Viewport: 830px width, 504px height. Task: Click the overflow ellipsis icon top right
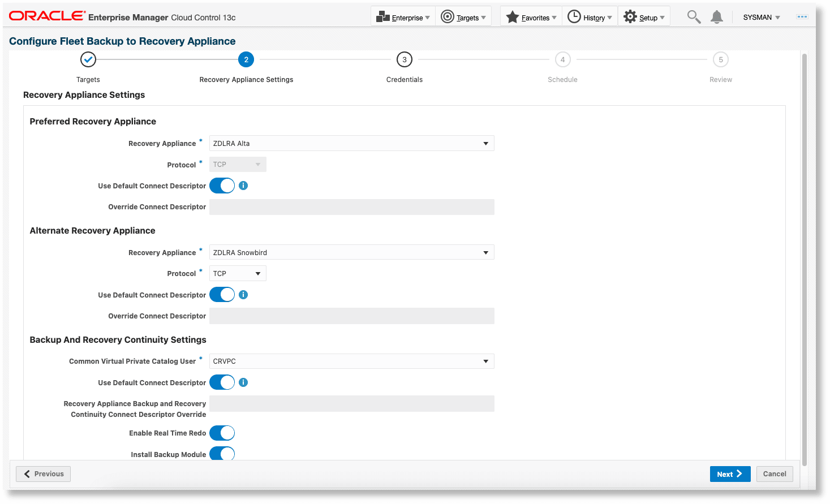tap(802, 16)
